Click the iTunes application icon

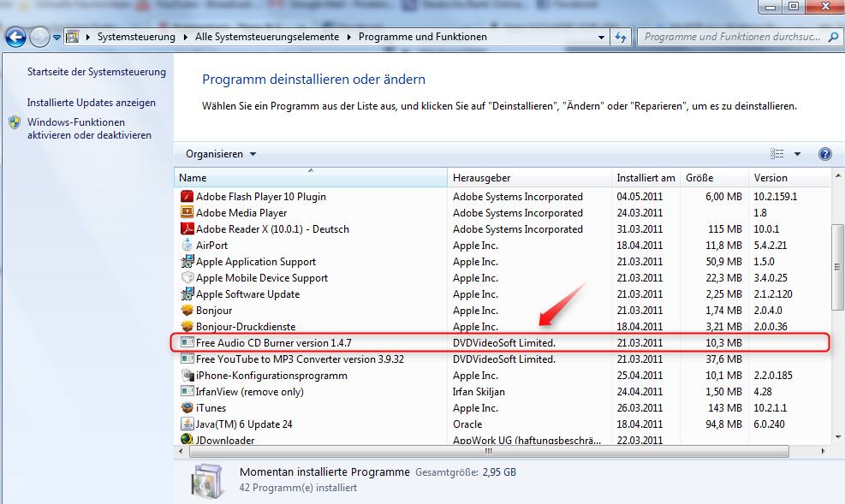pos(187,407)
